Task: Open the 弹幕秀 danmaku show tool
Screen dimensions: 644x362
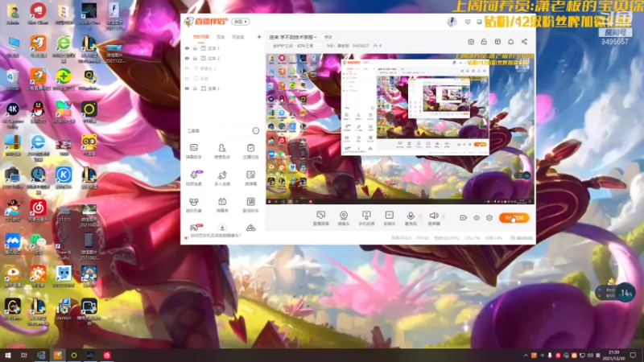Action: (x=222, y=204)
